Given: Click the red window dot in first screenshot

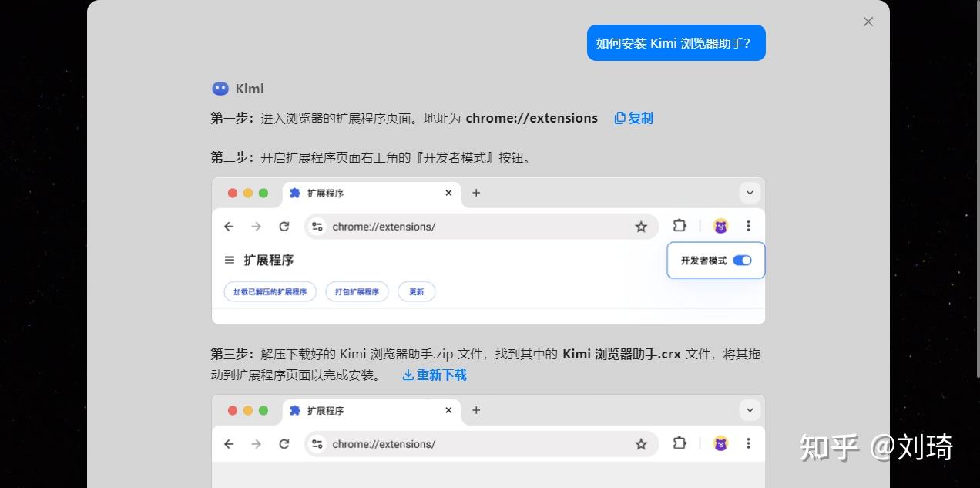Looking at the screenshot, I should click(x=233, y=194).
